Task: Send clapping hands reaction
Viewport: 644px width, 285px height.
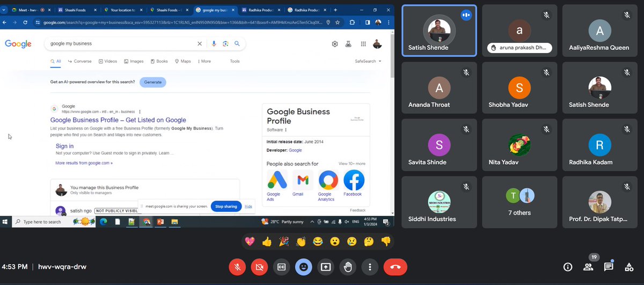Action: [x=301, y=242]
